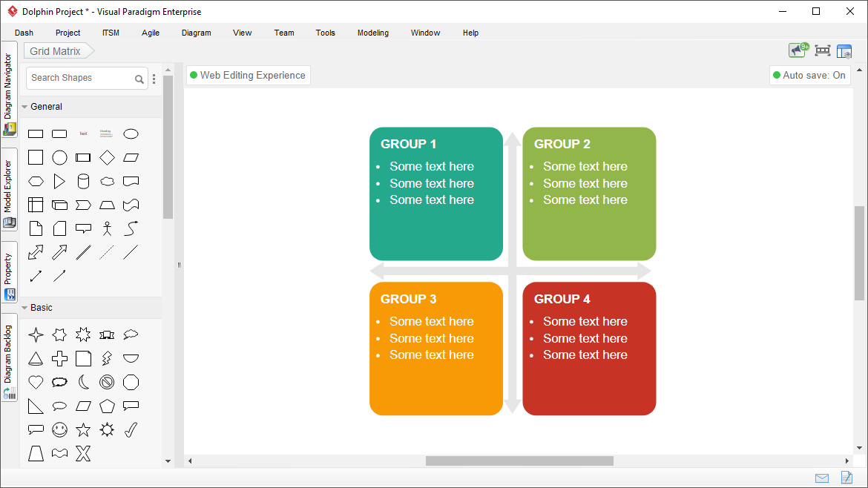868x488 pixels.
Task: Select the GROUP 1 heading text
Action: click(x=409, y=144)
